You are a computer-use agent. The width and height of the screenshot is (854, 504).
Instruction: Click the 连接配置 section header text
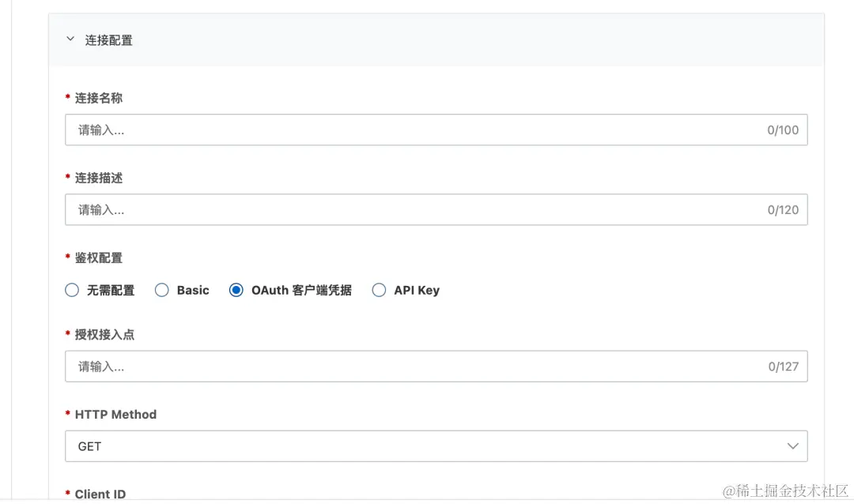[109, 40]
